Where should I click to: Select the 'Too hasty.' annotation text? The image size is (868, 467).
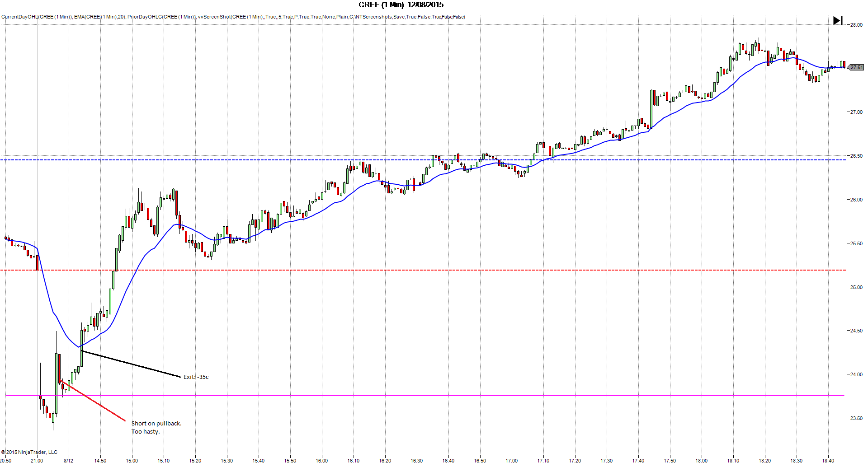(x=146, y=431)
